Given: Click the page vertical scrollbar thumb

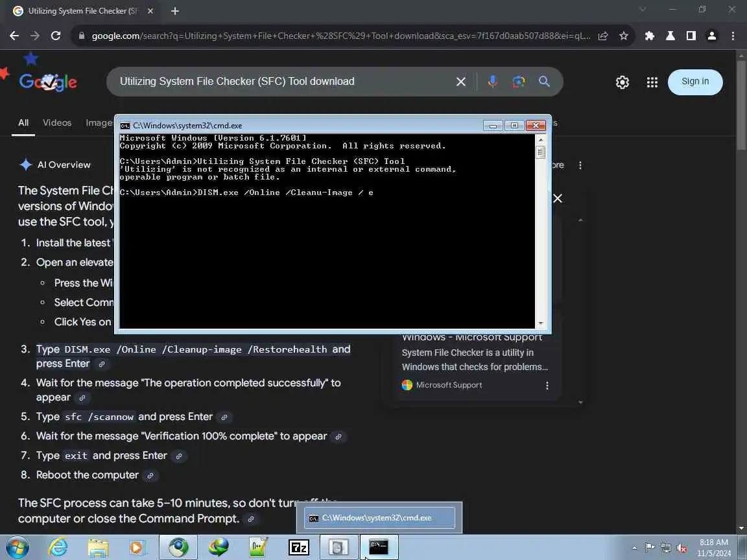Looking at the screenshot, I should (x=742, y=105).
